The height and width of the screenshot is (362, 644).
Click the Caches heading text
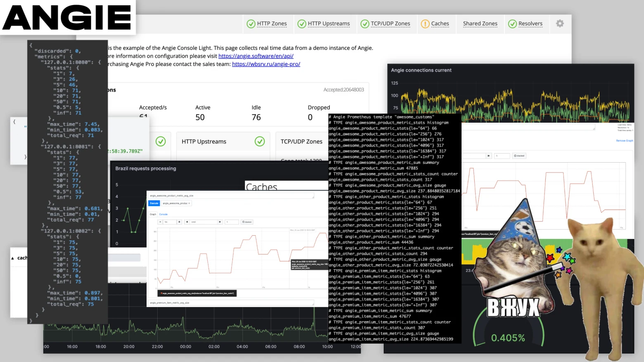261,186
